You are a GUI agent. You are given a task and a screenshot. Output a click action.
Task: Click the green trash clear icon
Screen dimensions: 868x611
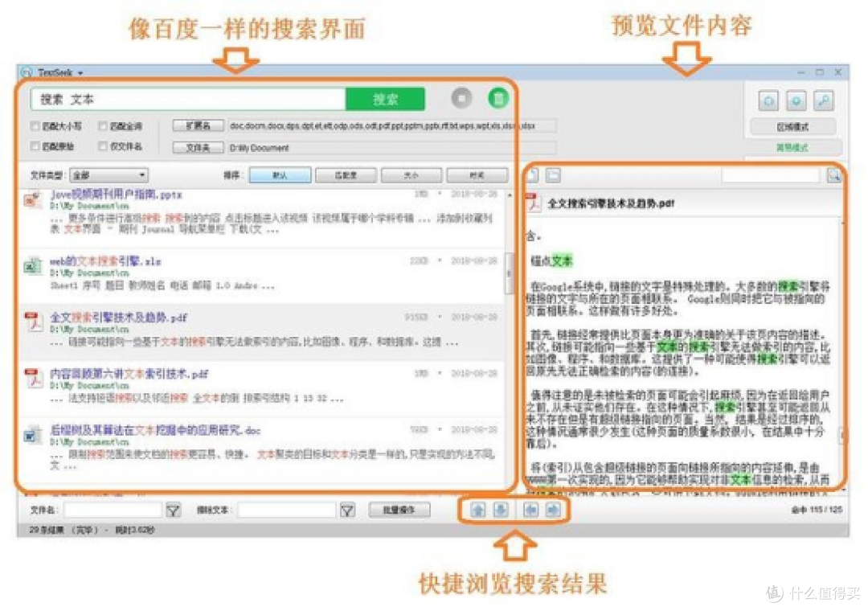pyautogui.click(x=498, y=98)
